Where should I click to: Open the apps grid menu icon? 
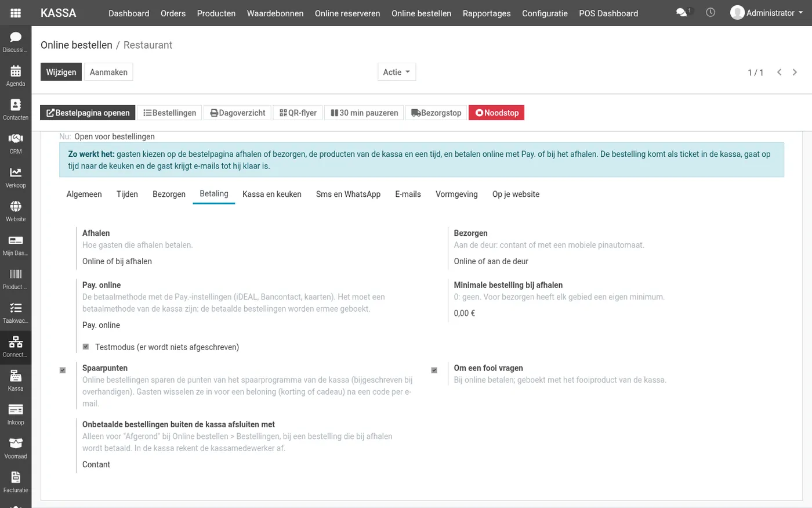point(16,13)
